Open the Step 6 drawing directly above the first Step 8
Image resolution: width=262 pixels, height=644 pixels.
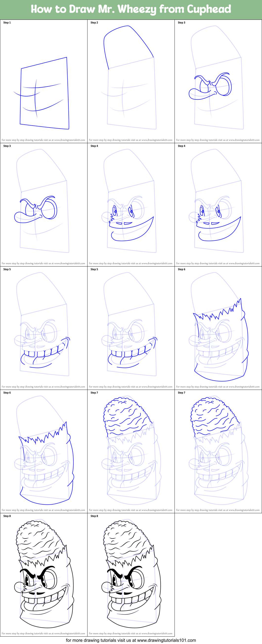44,451
